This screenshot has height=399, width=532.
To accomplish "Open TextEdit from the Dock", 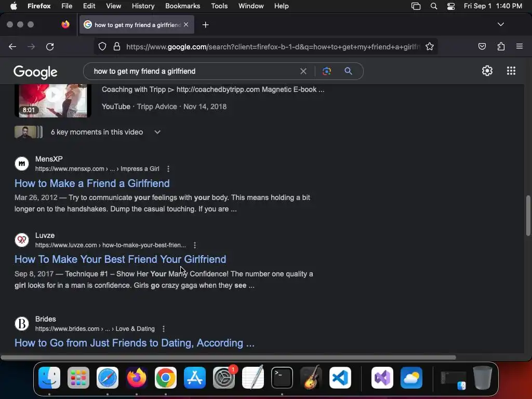I will [253, 377].
